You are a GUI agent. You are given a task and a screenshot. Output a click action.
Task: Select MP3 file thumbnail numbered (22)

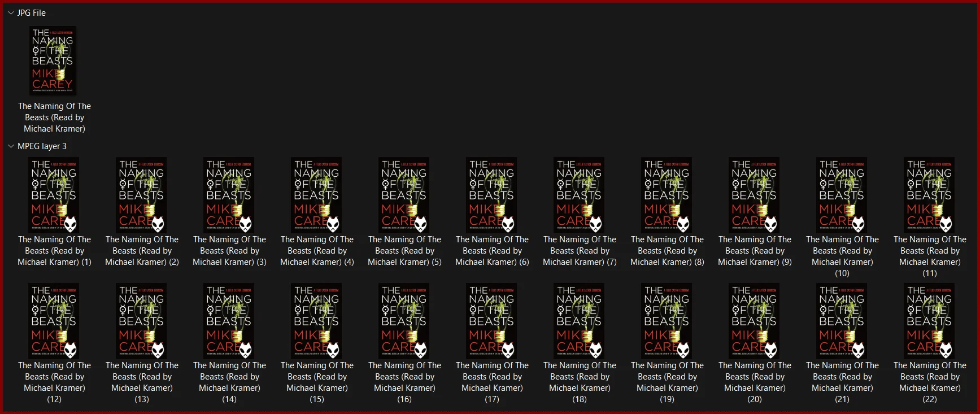tap(929, 321)
